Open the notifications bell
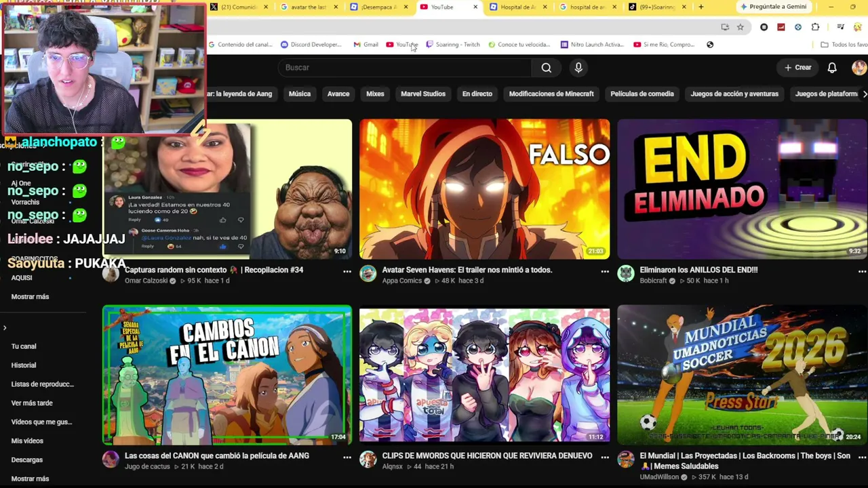This screenshot has width=868, height=488. (832, 68)
